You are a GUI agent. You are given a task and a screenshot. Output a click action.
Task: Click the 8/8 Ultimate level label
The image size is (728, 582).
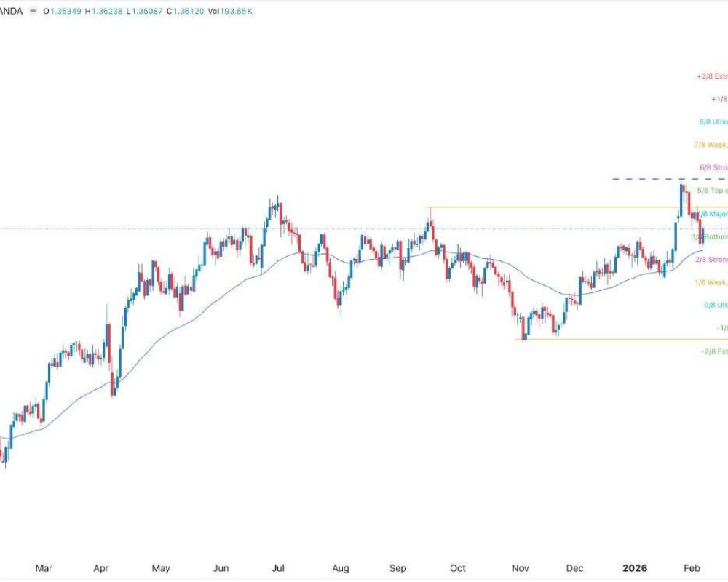coord(714,122)
